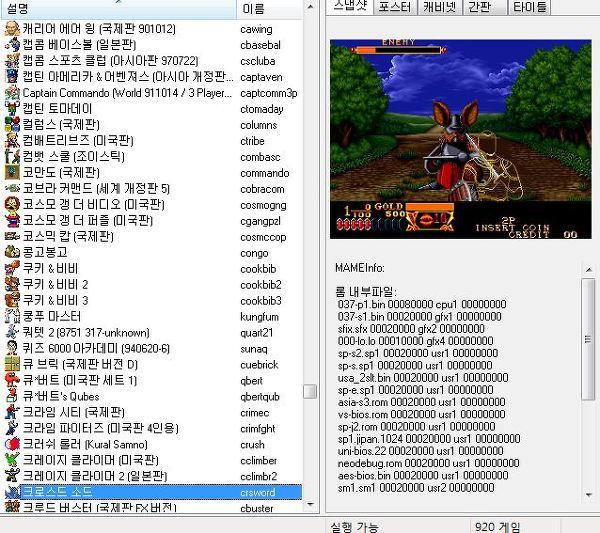Click the neodebug.rom line in MAMEInfo
The width and height of the screenshot is (600, 533).
[428, 463]
